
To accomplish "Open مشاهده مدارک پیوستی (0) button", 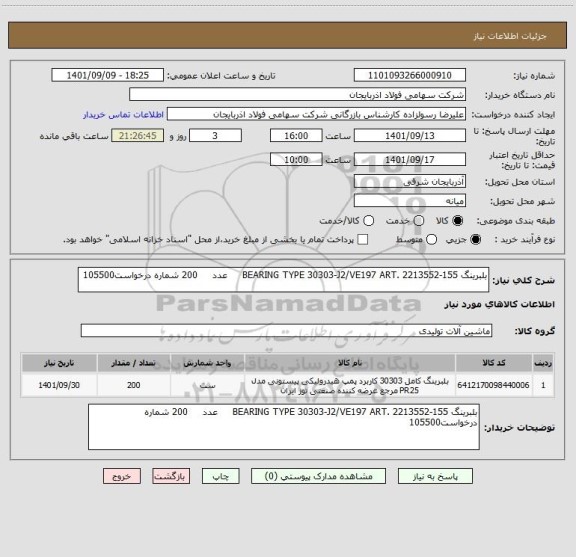I will [318, 476].
